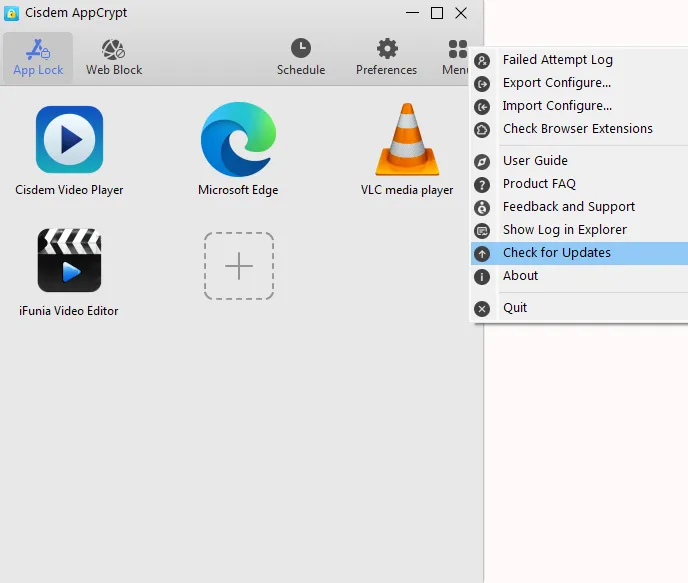
Task: Close the Cisdem AppCrypt window
Action: [461, 13]
